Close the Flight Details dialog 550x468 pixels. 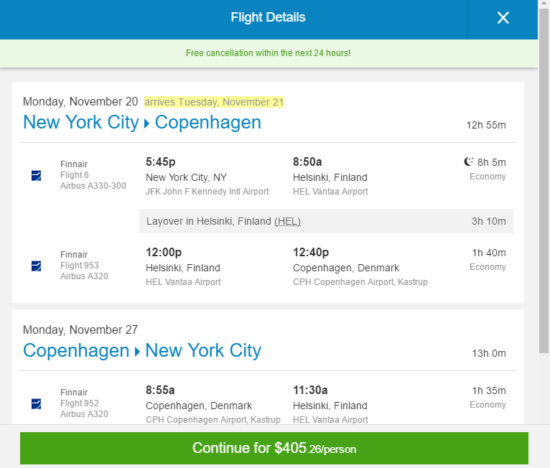point(503,18)
